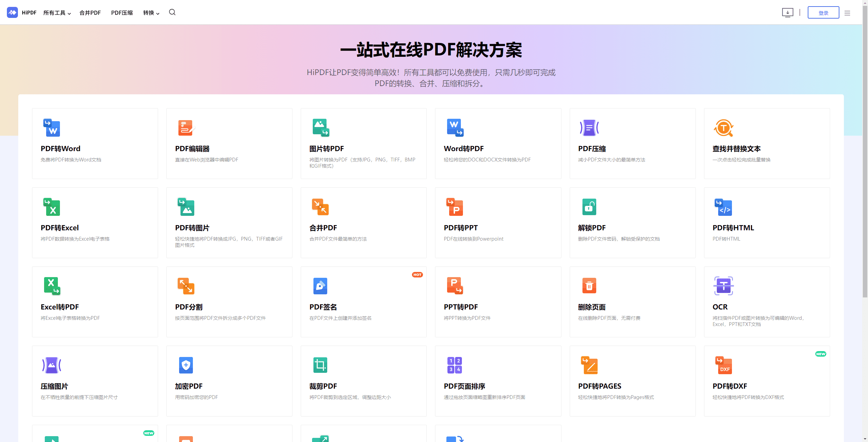Click the 查找并替换文本 icon
868x442 pixels.
[723, 128]
